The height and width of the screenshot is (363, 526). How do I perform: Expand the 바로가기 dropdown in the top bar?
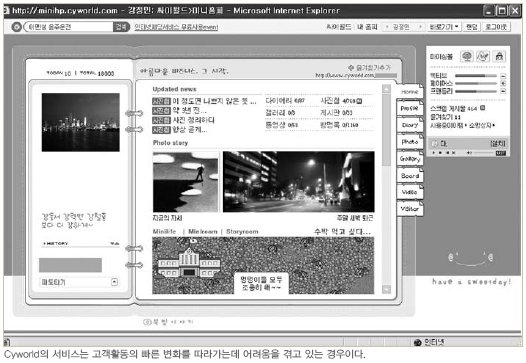444,27
